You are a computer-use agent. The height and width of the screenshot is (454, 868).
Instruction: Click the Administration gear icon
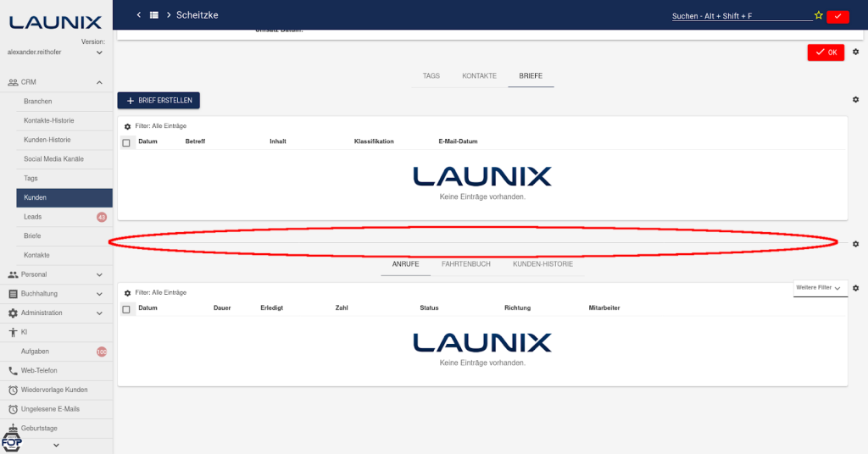(13, 313)
